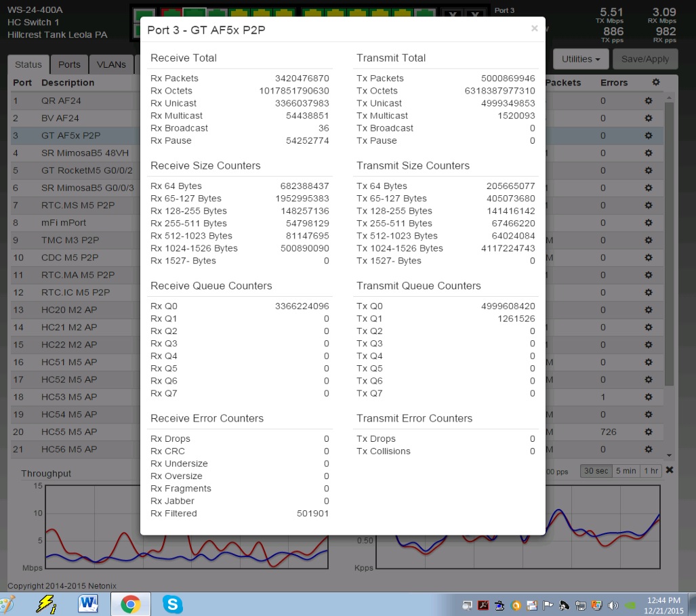This screenshot has height=616, width=696.
Task: Click the Save/Apply button
Action: (x=644, y=59)
